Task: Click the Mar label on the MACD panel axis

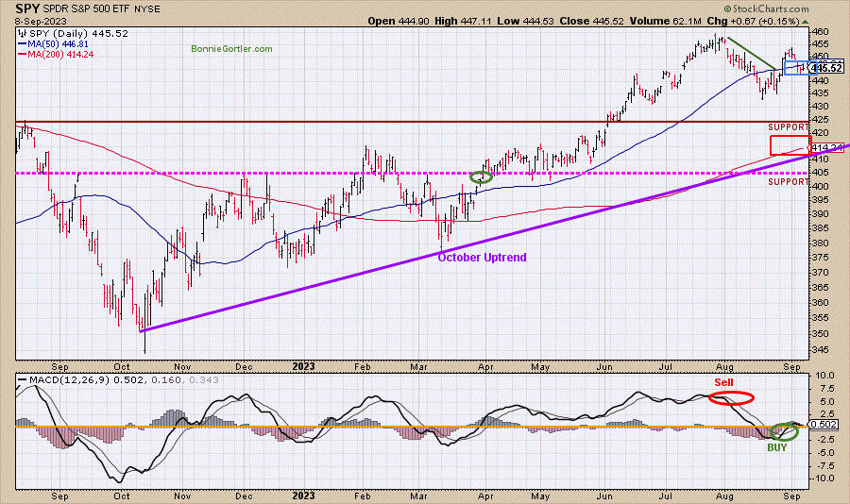Action: coord(418,496)
